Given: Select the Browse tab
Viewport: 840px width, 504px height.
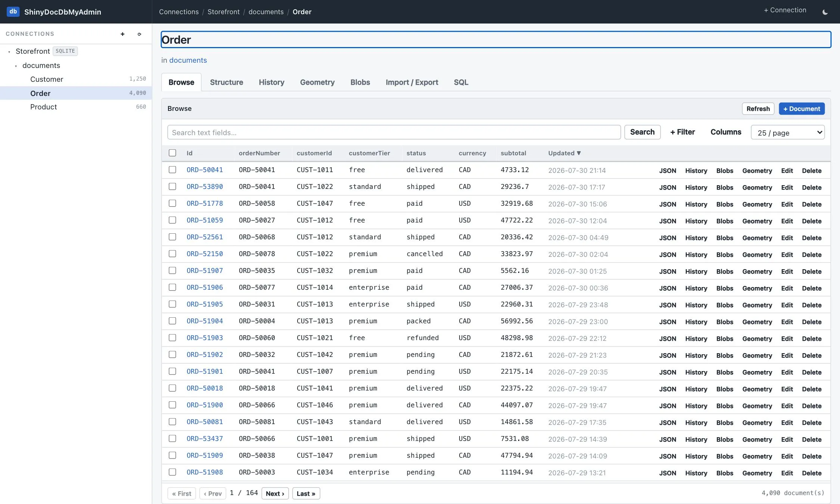Looking at the screenshot, I should click(x=181, y=82).
